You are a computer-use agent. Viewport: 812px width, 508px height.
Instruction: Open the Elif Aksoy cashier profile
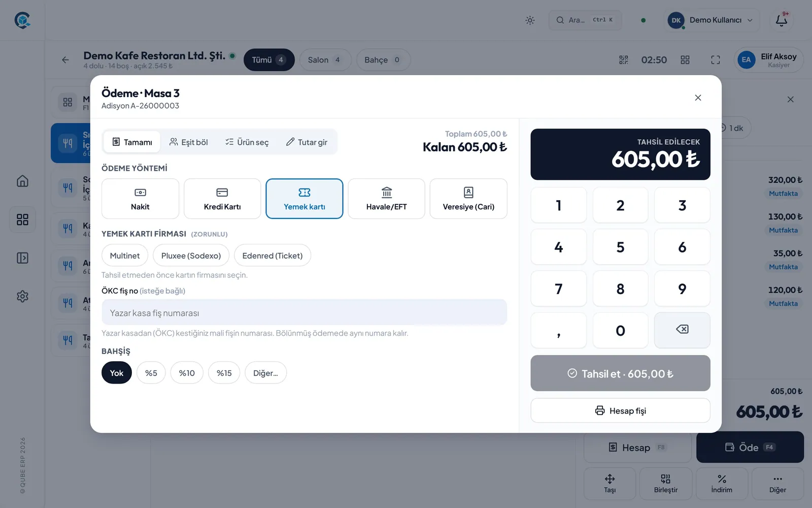pos(769,60)
